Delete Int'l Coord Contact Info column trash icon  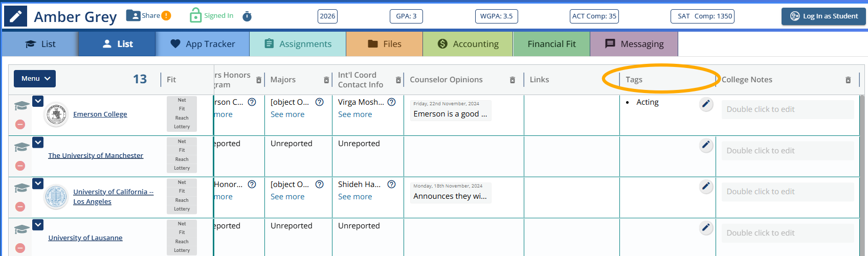point(398,80)
